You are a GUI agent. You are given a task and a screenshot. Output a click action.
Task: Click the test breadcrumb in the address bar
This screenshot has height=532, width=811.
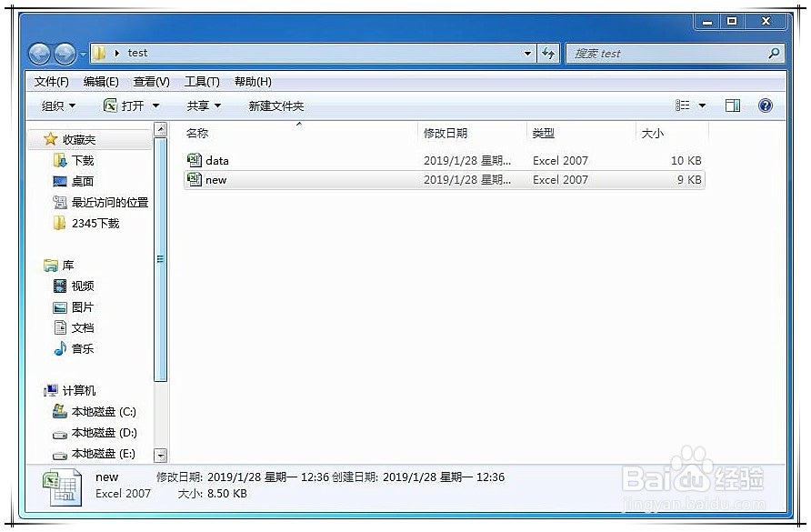(x=137, y=53)
